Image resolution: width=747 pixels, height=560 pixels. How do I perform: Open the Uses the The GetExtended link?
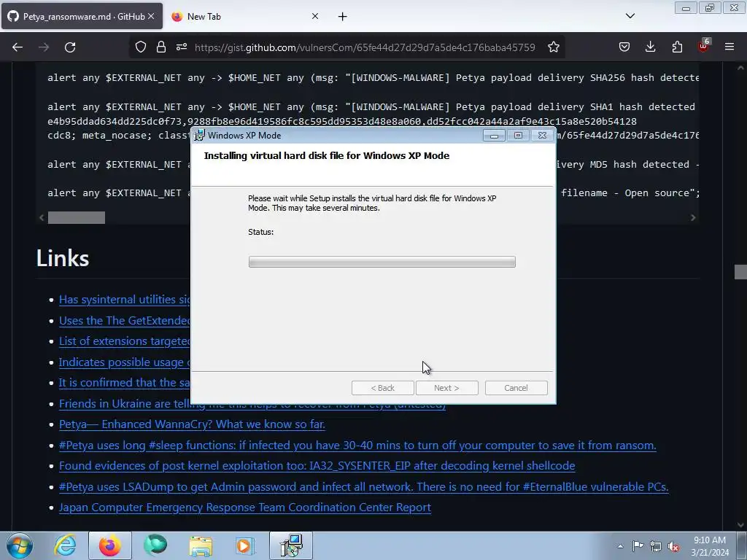click(124, 321)
